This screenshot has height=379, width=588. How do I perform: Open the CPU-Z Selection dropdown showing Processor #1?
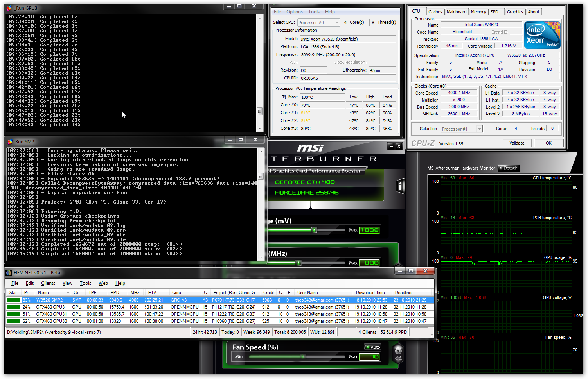462,129
